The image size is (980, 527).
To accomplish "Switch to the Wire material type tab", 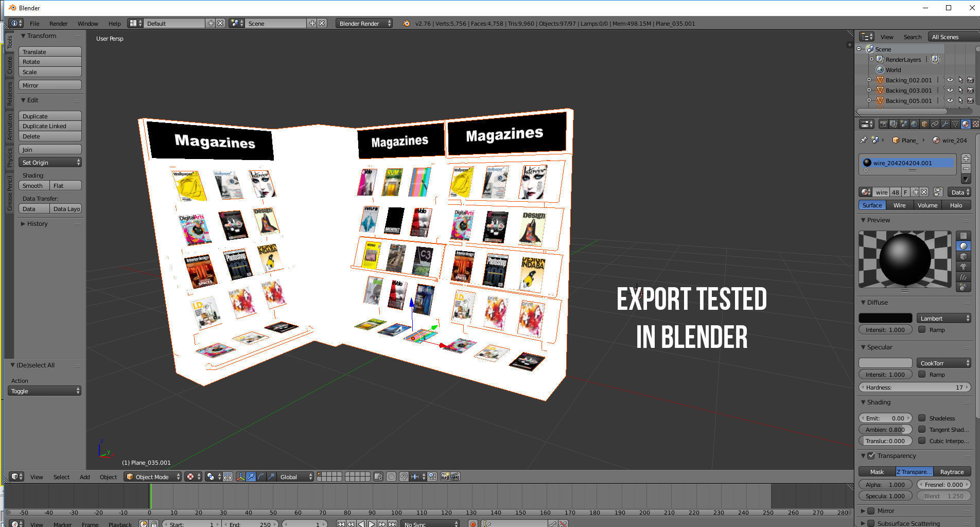I will [x=900, y=205].
